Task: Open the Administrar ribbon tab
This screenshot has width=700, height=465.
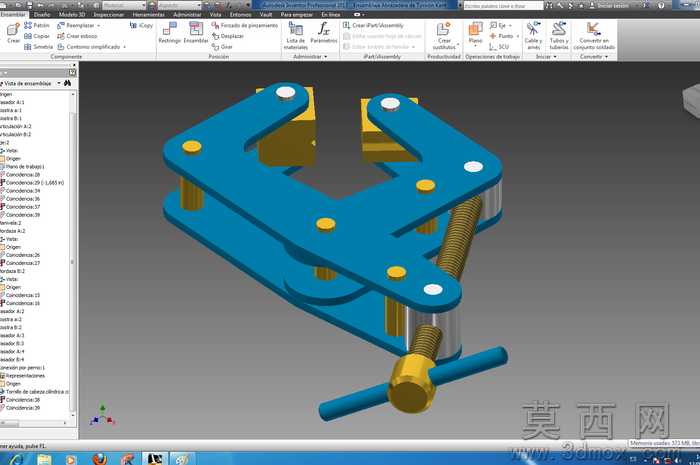Action: point(187,15)
